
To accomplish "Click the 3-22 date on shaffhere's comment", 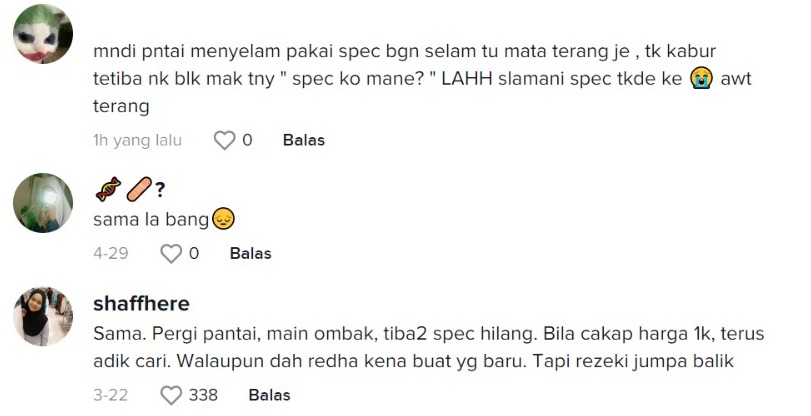I will [111, 395].
